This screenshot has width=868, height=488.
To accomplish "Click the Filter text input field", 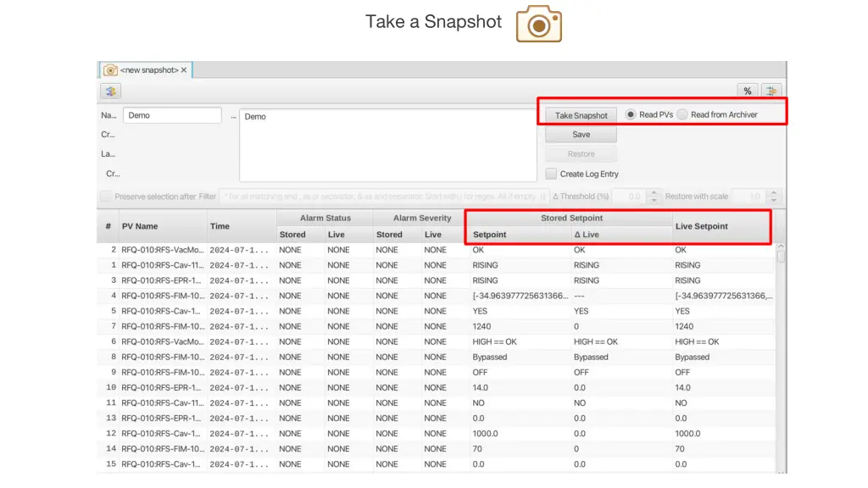I will [x=384, y=197].
